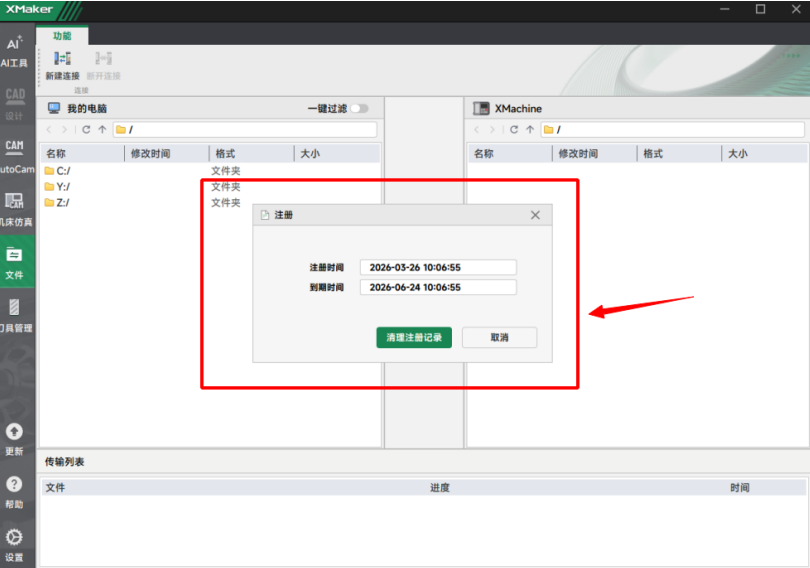Click the 注册时间 date field

(x=437, y=267)
